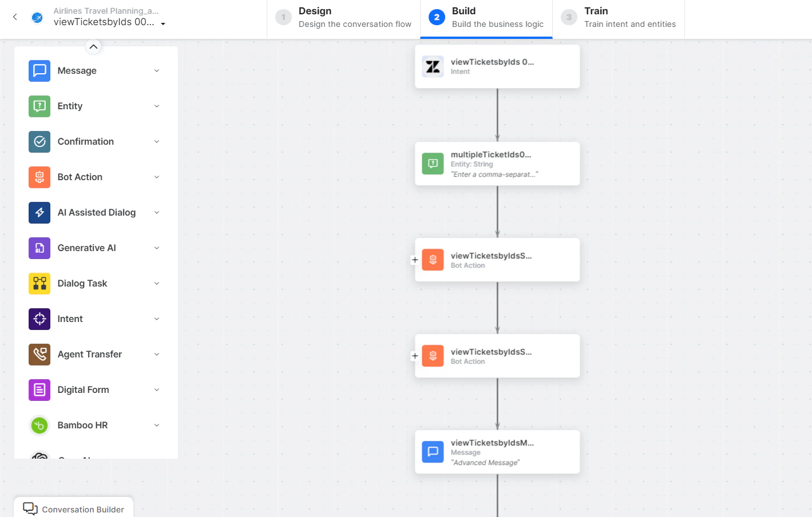Select the Message node icon in sidebar

39,70
